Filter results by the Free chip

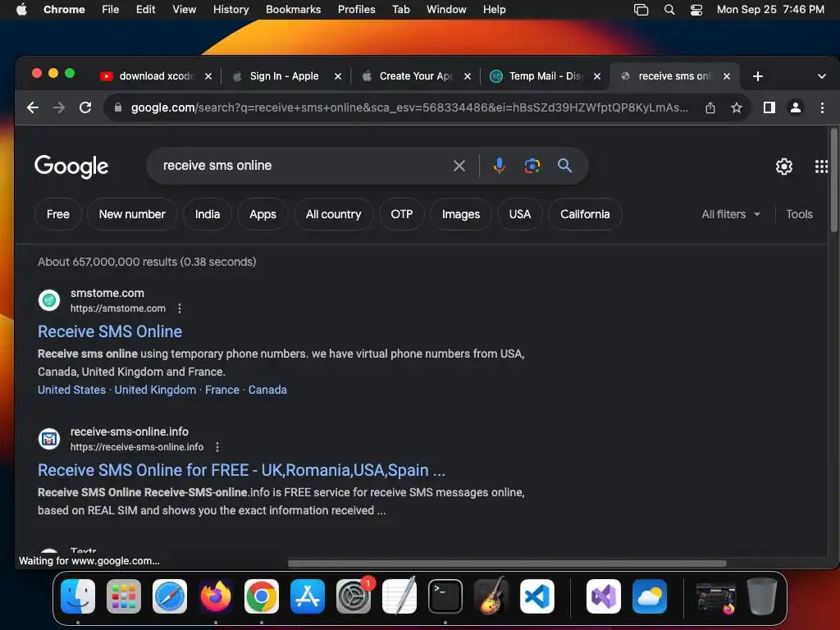pos(58,214)
